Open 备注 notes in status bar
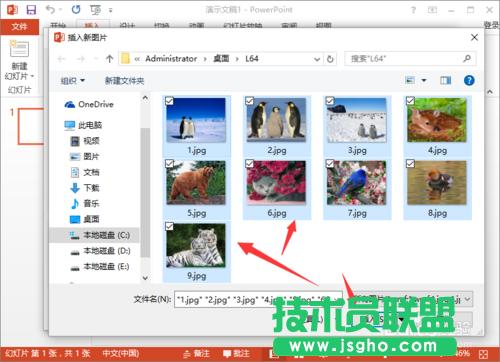Viewport: 500px width, 362px height. [197, 354]
